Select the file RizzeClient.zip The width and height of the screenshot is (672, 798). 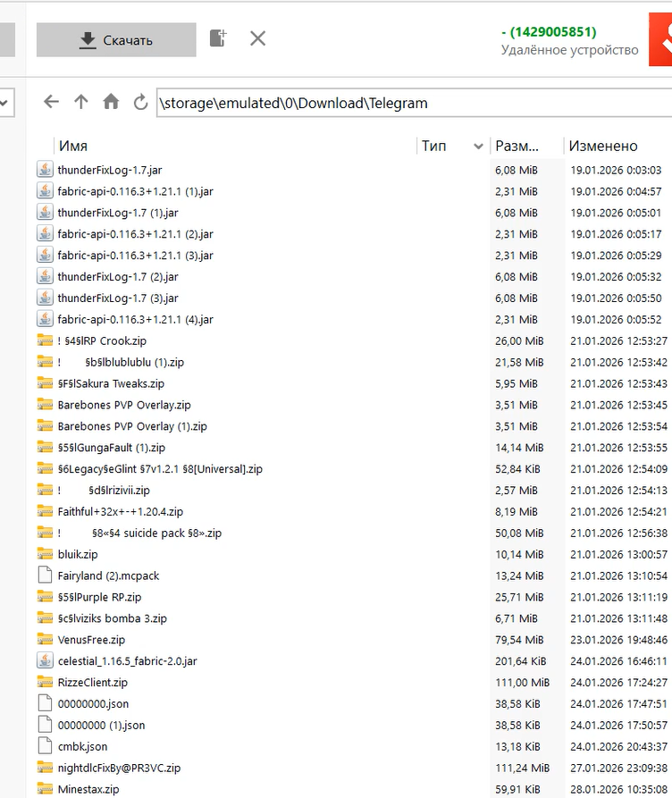[x=93, y=683]
